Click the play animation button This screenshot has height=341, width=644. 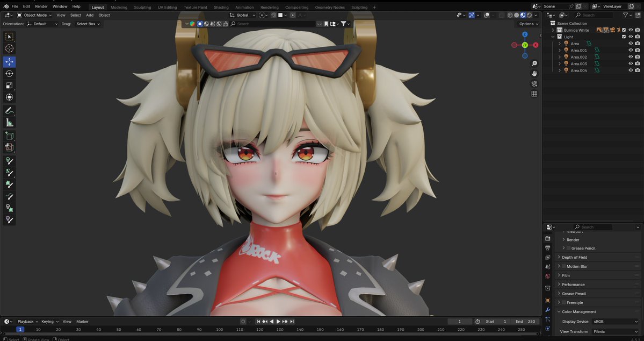(278, 322)
